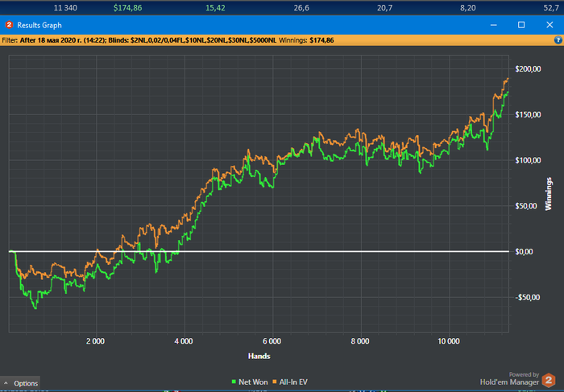The height and width of the screenshot is (392, 564).
Task: Expand the Options panel
Action: [x=20, y=383]
